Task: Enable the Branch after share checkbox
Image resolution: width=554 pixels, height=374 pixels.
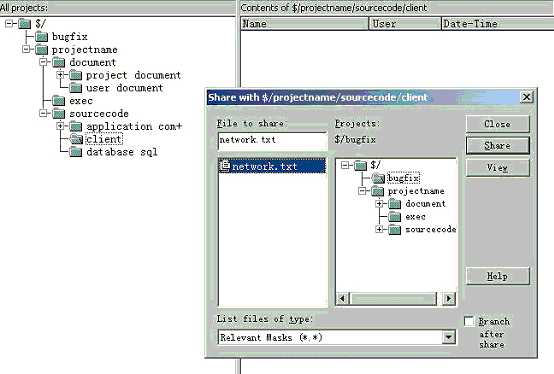Action: pyautogui.click(x=469, y=321)
